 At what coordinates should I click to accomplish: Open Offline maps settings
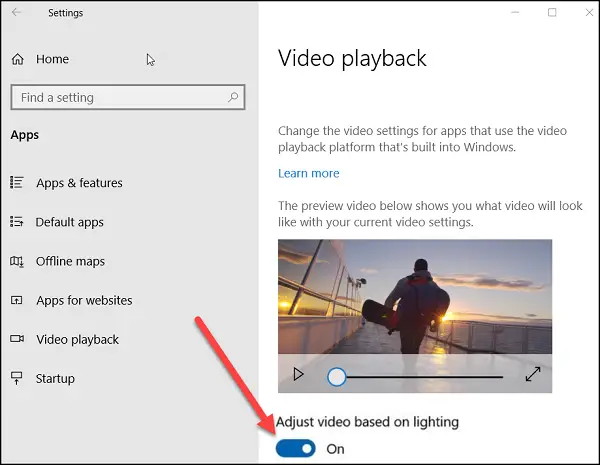click(70, 261)
